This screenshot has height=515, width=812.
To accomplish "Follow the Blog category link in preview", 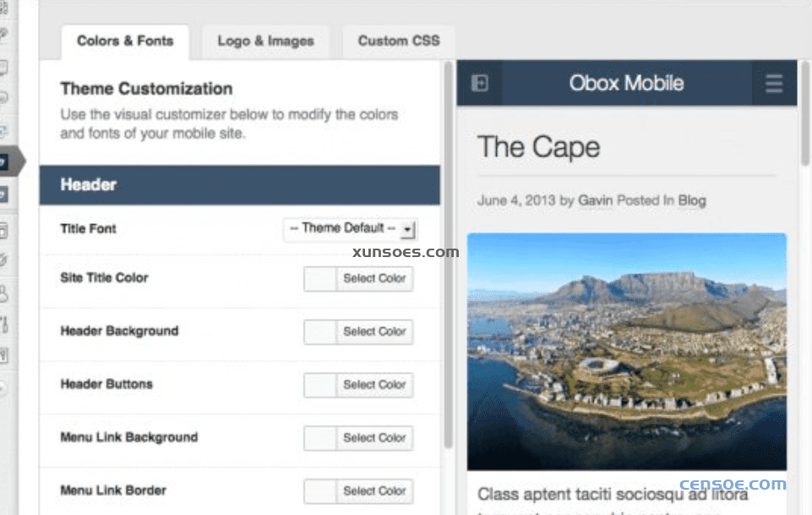I will (x=691, y=200).
